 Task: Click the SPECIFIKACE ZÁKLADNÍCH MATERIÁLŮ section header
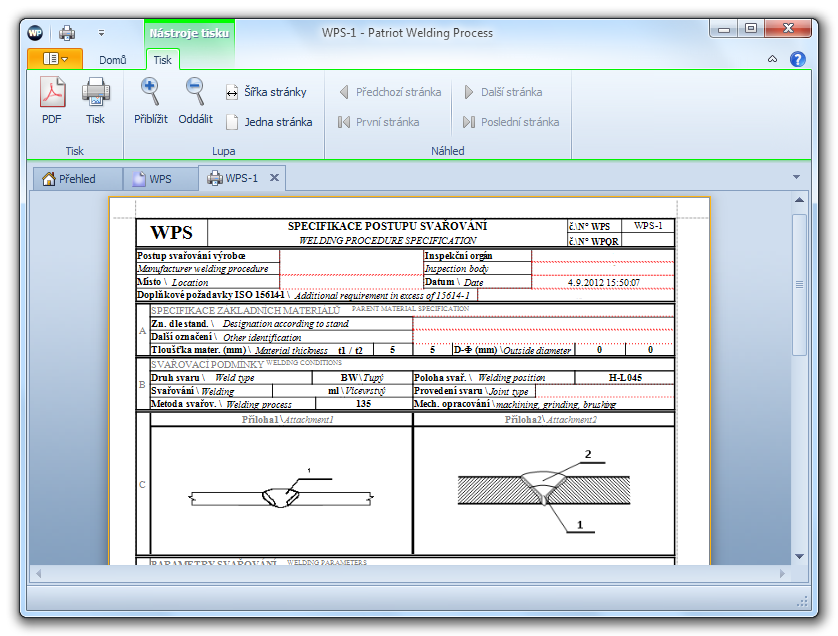tap(245, 310)
